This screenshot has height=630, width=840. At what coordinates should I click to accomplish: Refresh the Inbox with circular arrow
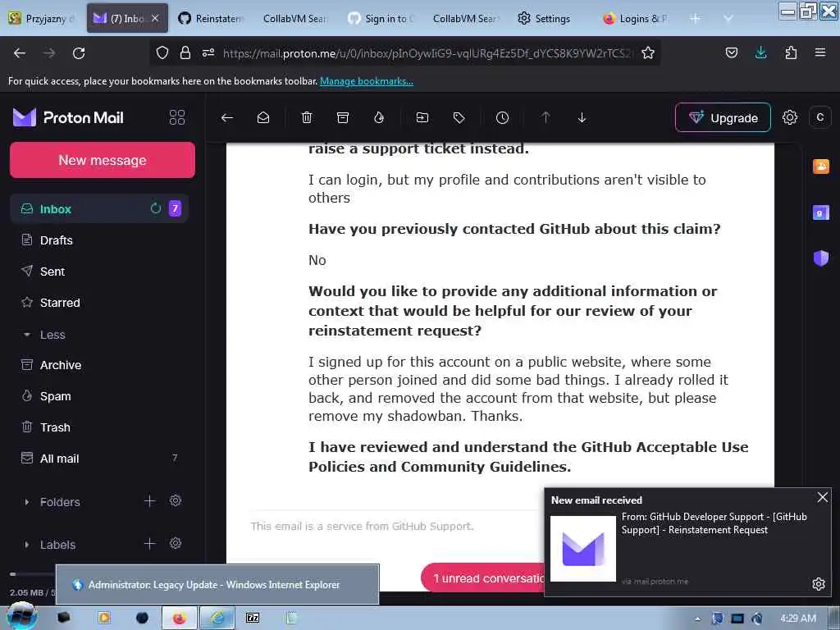155,208
